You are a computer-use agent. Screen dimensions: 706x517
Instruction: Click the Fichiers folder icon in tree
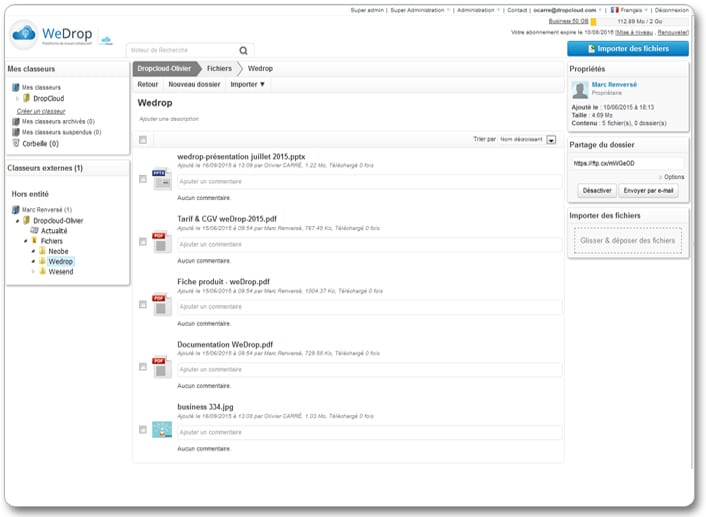[x=34, y=240]
